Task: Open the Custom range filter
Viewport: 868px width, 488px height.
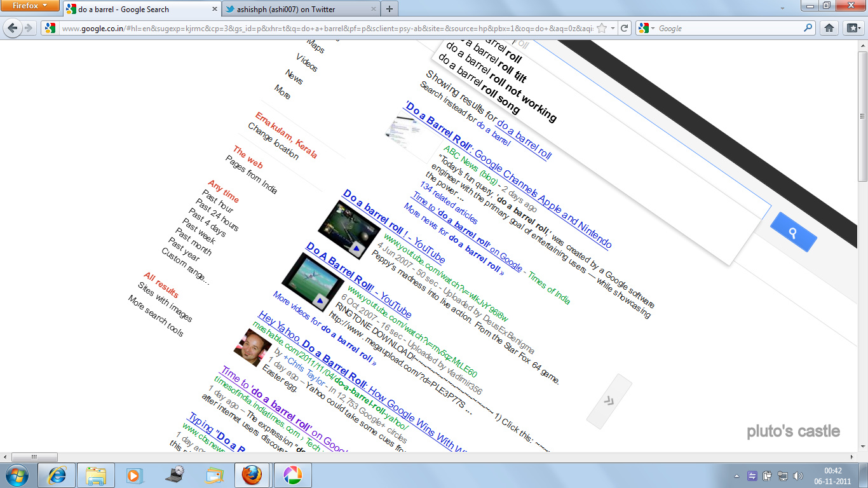Action: click(185, 266)
